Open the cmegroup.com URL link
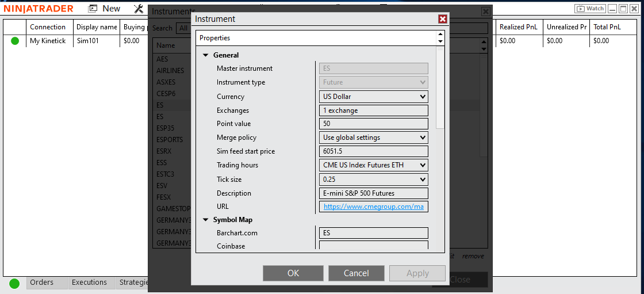Screen dimensions: 644x294 (373, 207)
